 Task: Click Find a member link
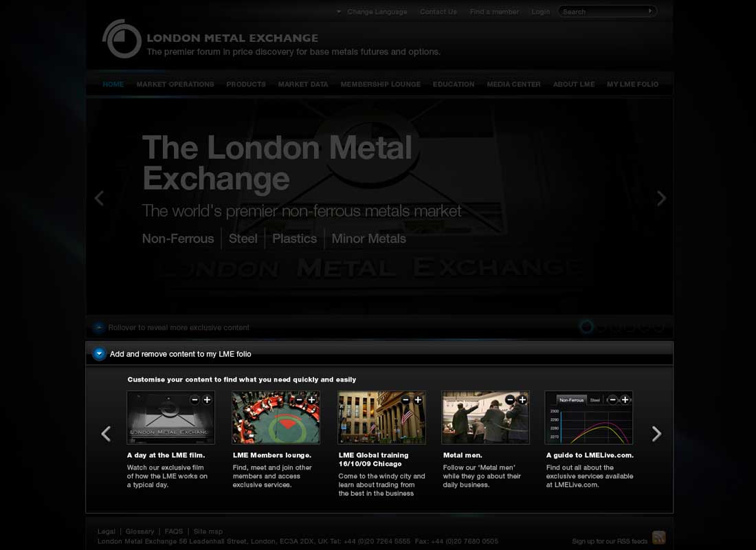(x=494, y=12)
